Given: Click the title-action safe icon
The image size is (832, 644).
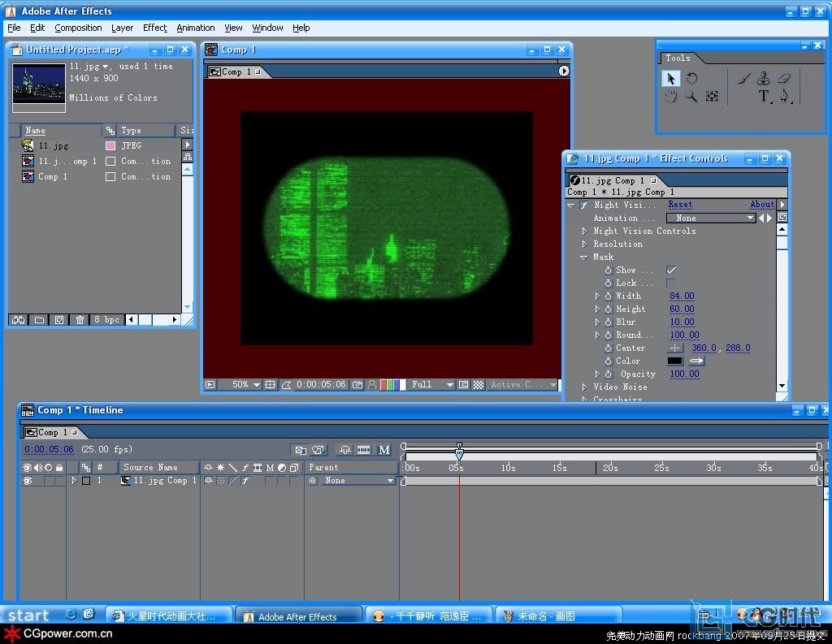Looking at the screenshot, I should pos(270,385).
